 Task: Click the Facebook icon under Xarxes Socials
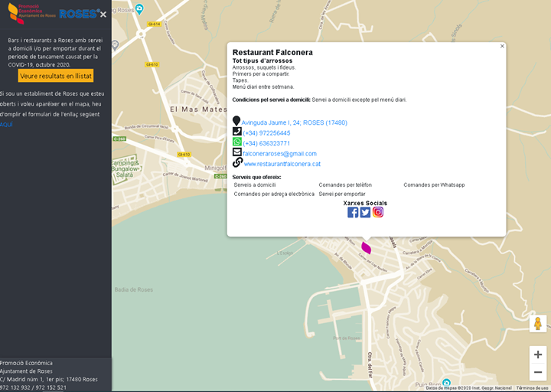click(x=353, y=212)
